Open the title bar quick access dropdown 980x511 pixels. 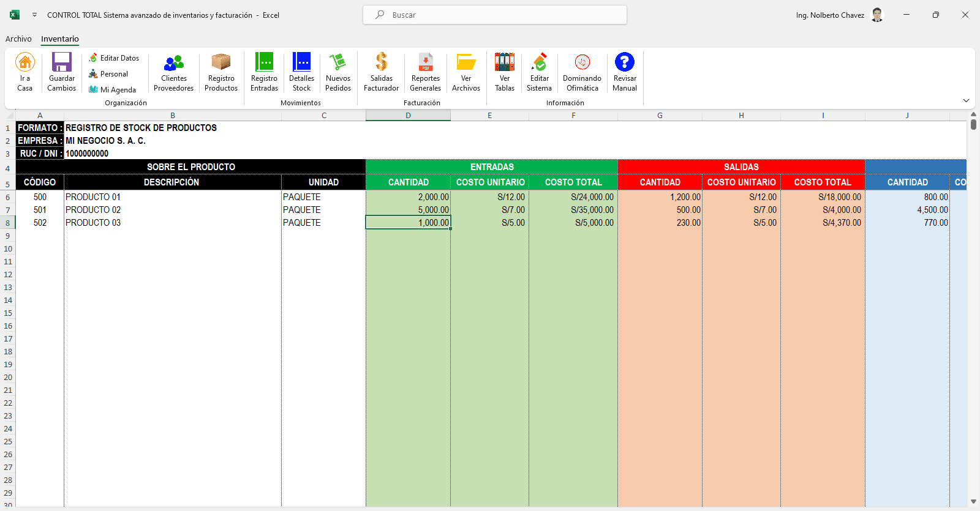pos(34,15)
